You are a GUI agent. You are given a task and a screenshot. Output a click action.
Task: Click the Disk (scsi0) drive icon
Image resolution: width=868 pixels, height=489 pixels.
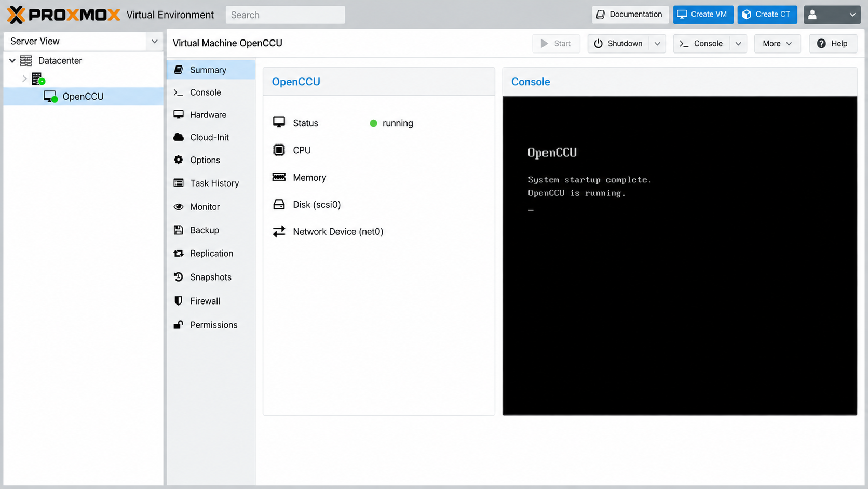(279, 204)
